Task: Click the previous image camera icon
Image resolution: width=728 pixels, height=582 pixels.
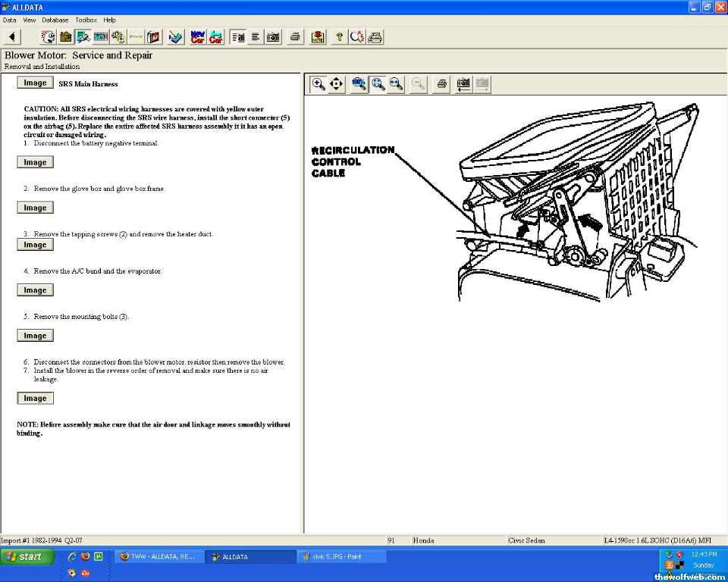Action: tap(463, 84)
